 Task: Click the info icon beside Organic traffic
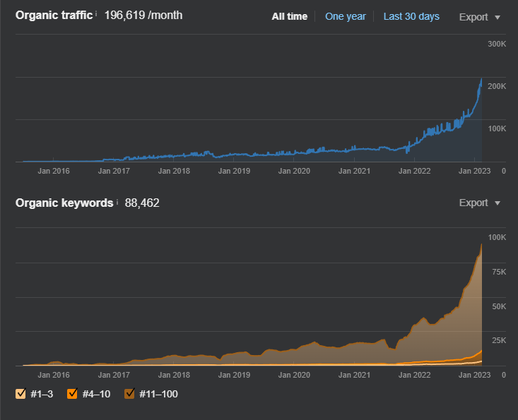(x=96, y=13)
